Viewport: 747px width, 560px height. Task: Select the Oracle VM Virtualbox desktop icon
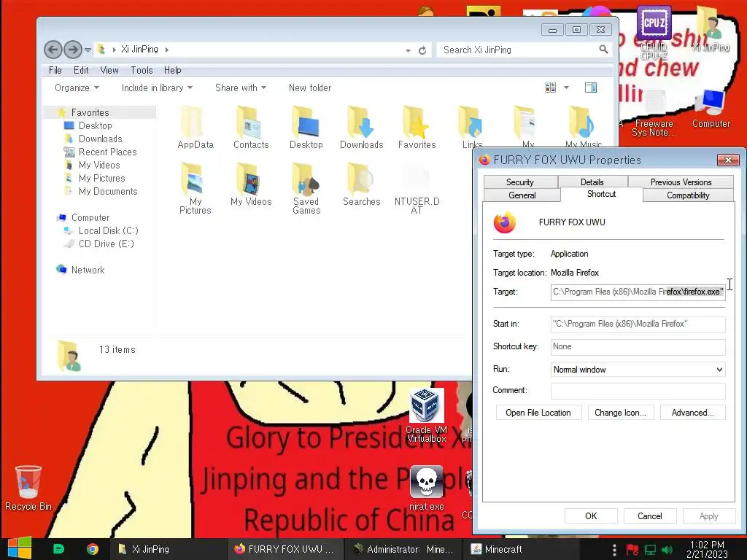pyautogui.click(x=426, y=415)
